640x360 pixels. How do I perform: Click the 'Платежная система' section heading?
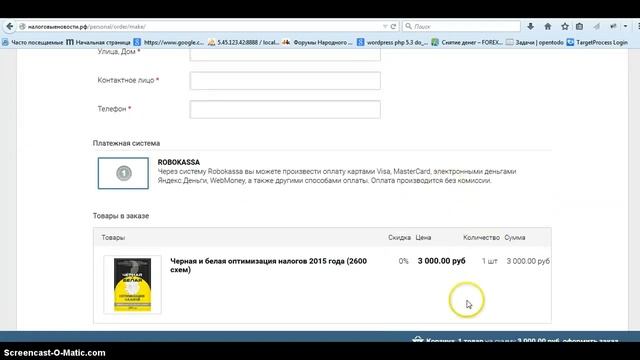point(126,143)
